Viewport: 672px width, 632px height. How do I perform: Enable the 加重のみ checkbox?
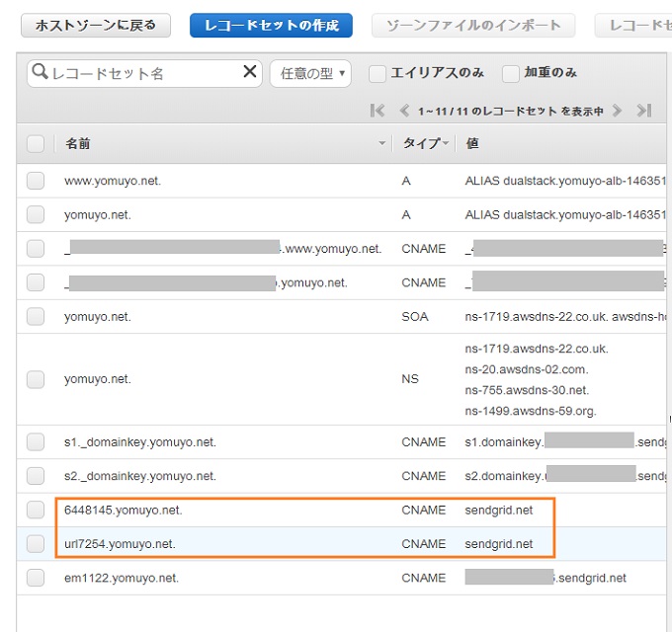click(511, 74)
